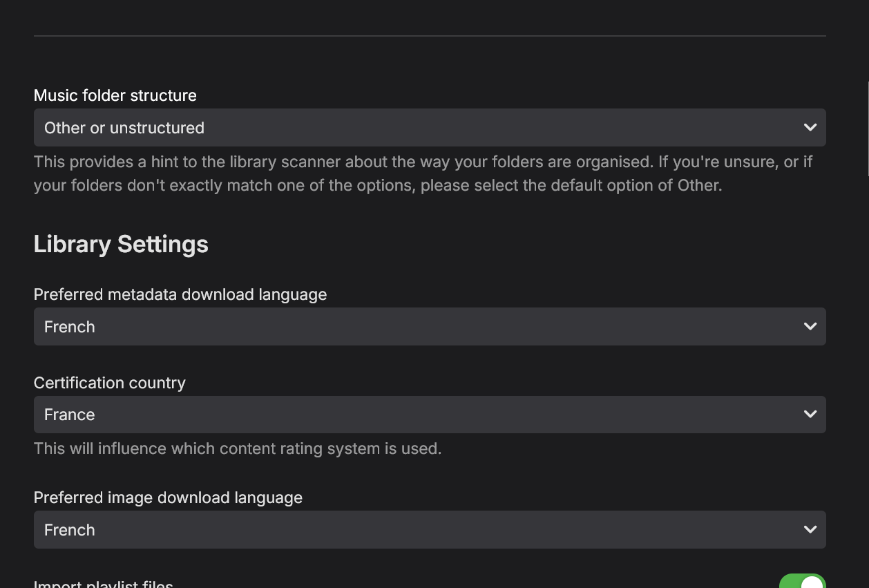The height and width of the screenshot is (588, 869).
Task: Click chevron in the metadata language field
Action: click(x=810, y=327)
